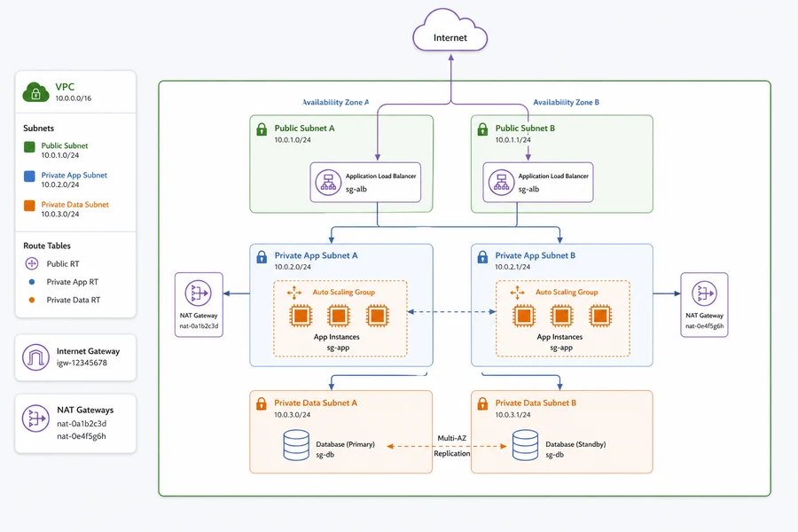Image resolution: width=798 pixels, height=532 pixels.
Task: Click the 'Database (Standby)' label
Action: (575, 444)
